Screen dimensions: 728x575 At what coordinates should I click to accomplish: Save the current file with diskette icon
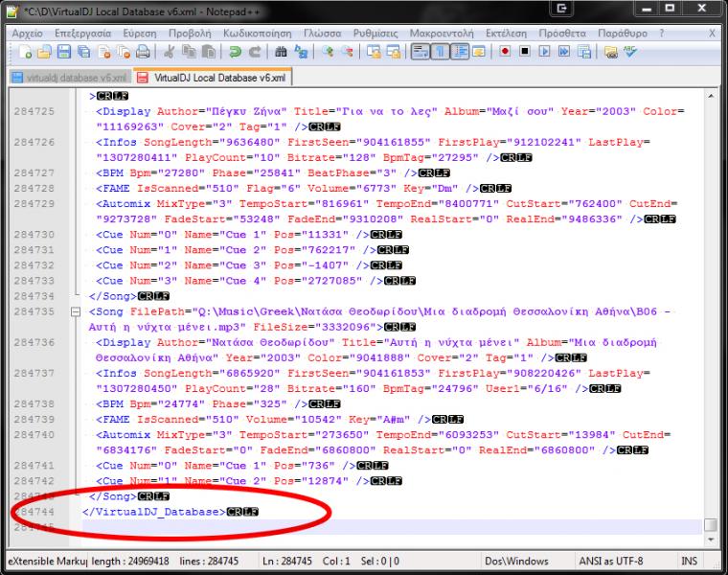(x=64, y=52)
